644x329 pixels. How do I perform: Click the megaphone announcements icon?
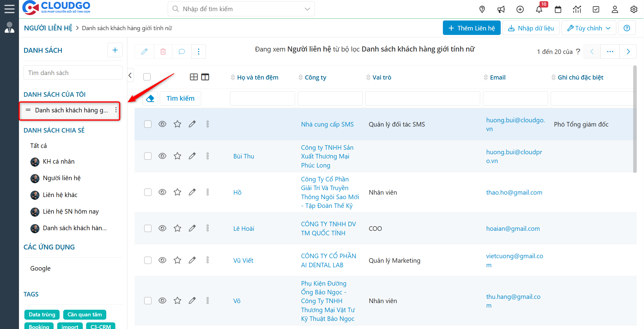tap(501, 10)
